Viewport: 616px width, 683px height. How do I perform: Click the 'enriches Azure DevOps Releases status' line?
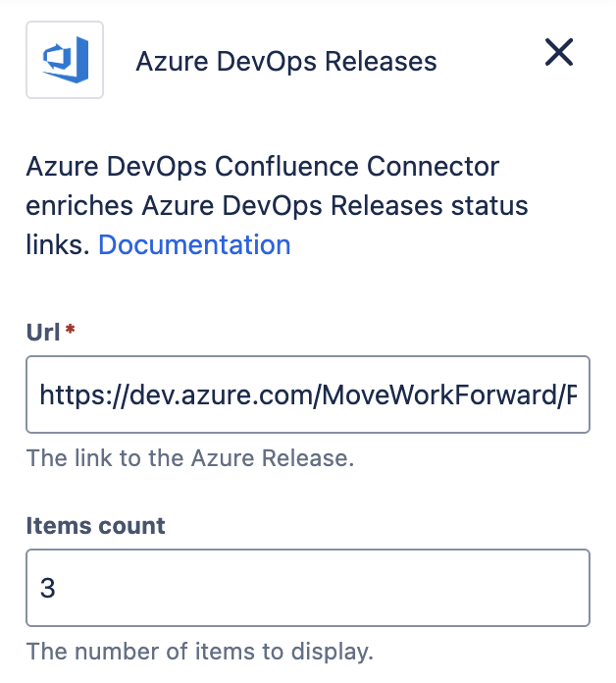click(x=277, y=206)
